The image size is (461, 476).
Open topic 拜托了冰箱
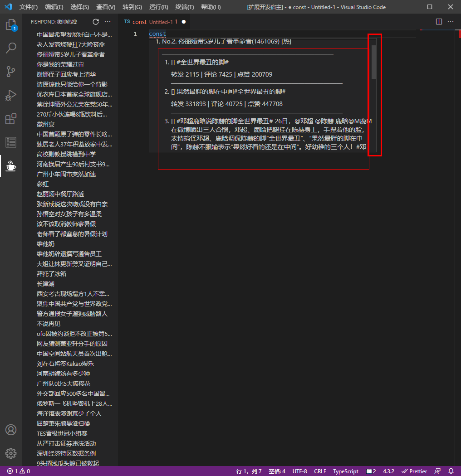pyautogui.click(x=51, y=274)
